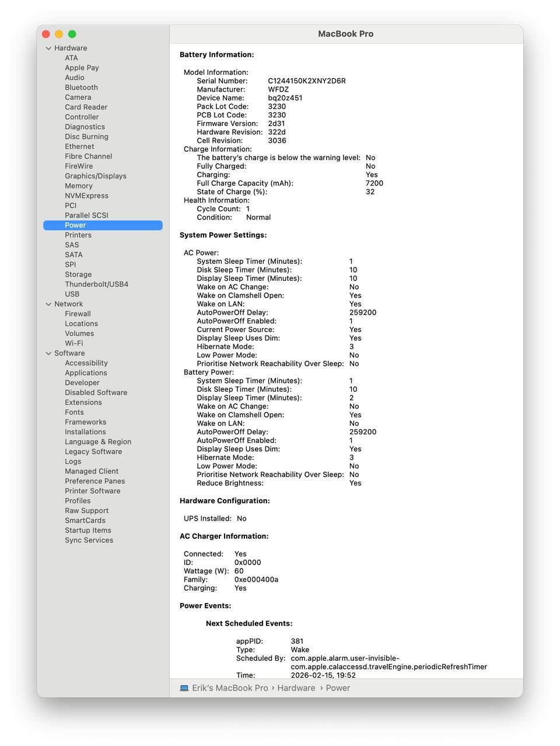This screenshot has width=560, height=746.
Task: Show Ethernet information
Action: point(79,147)
